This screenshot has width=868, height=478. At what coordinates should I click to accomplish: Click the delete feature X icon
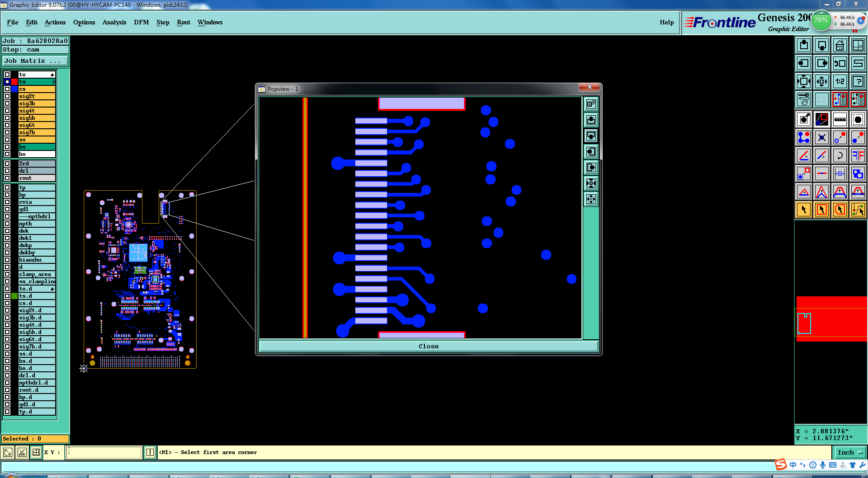(822, 137)
